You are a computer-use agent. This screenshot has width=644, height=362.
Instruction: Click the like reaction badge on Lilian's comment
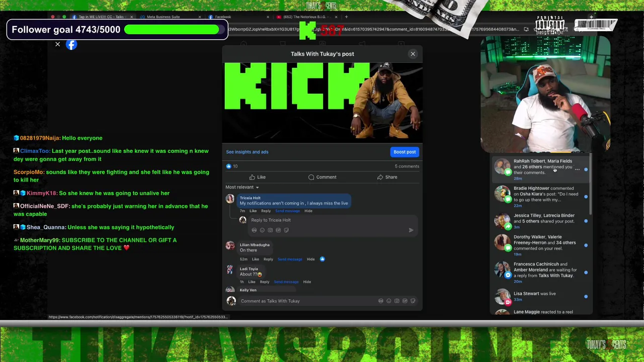coord(323,259)
